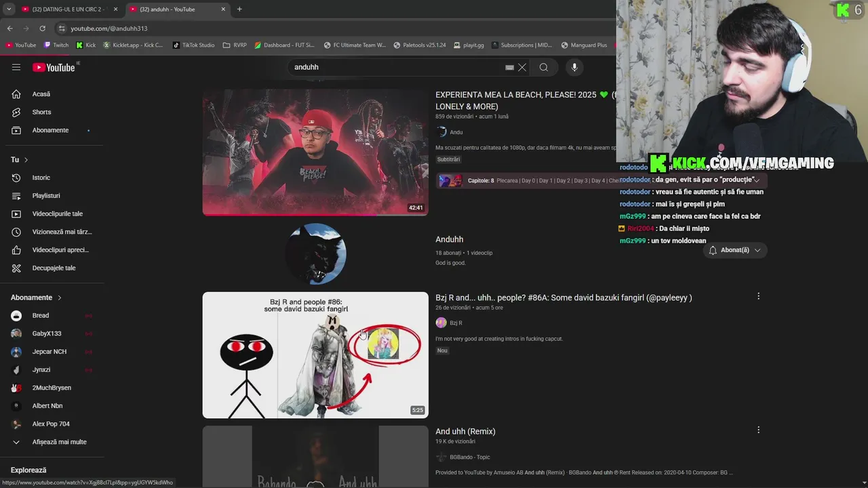The image size is (868, 488).
Task: Expand the Abonamente section heading
Action: (36, 298)
